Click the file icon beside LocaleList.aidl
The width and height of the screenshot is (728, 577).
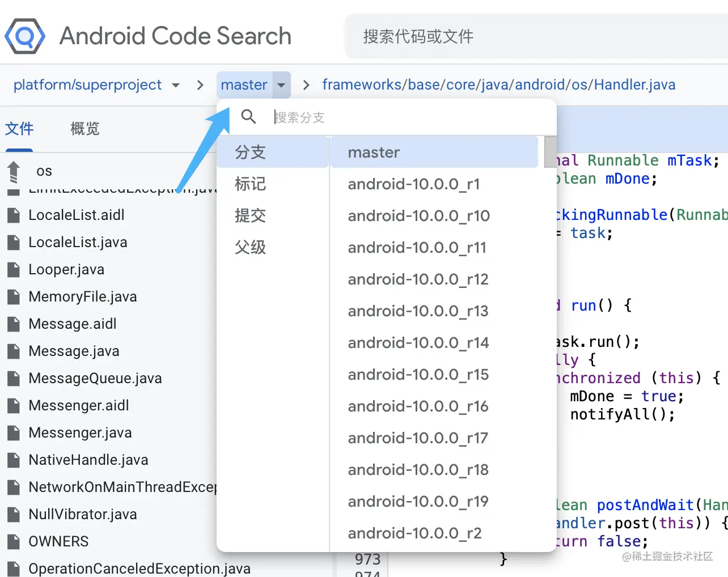pos(14,215)
